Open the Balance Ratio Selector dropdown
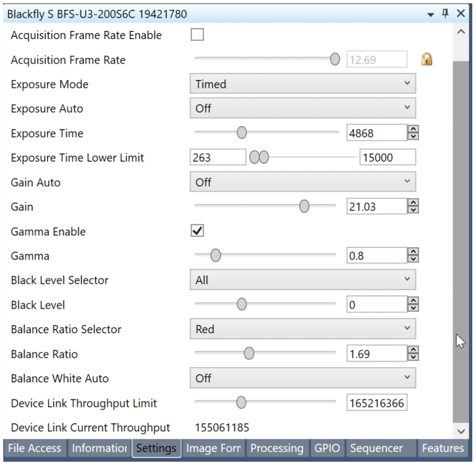Viewport: 476px width, 464px height. click(303, 329)
